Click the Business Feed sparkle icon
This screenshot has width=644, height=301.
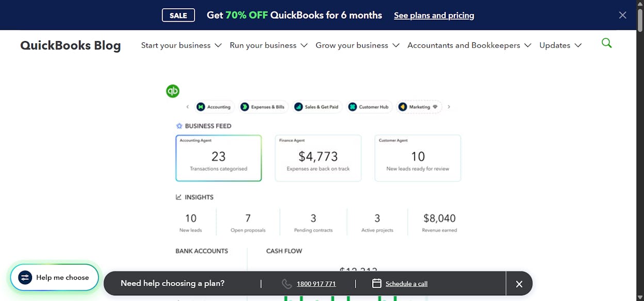click(179, 126)
